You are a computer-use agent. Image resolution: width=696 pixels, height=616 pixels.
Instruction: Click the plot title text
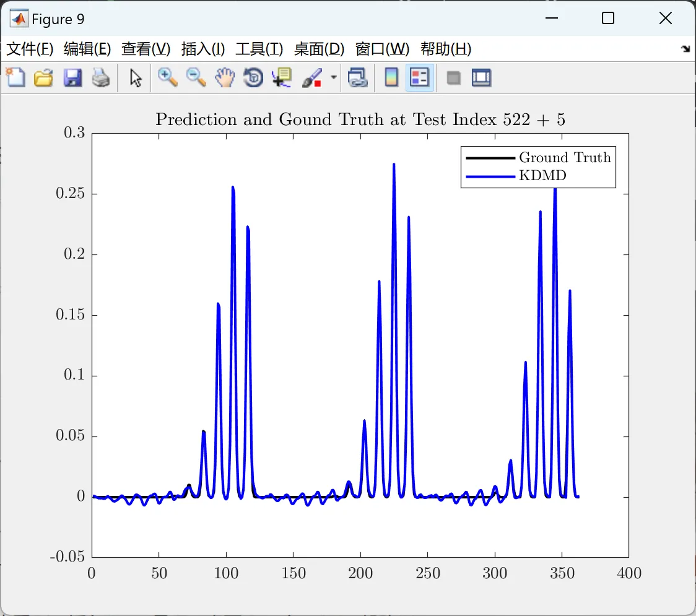pyautogui.click(x=360, y=119)
